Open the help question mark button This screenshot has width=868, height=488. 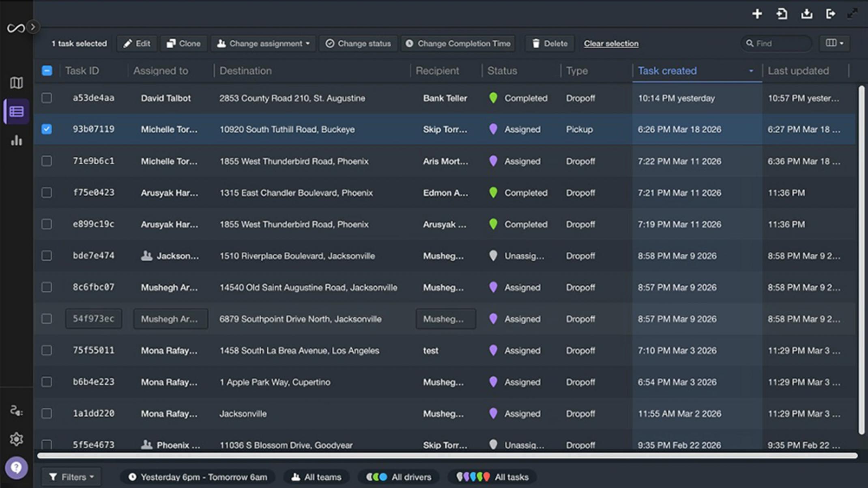pos(16,468)
